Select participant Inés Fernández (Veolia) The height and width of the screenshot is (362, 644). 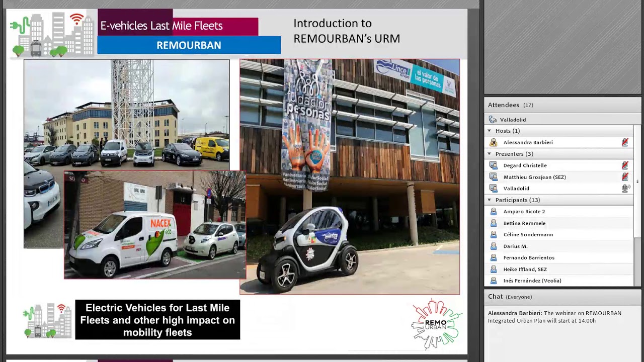(532, 281)
